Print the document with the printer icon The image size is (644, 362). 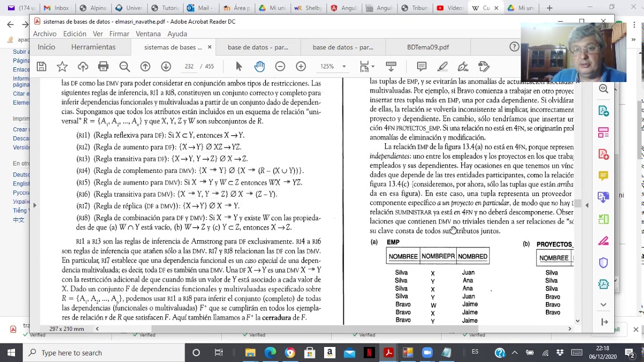tap(103, 66)
